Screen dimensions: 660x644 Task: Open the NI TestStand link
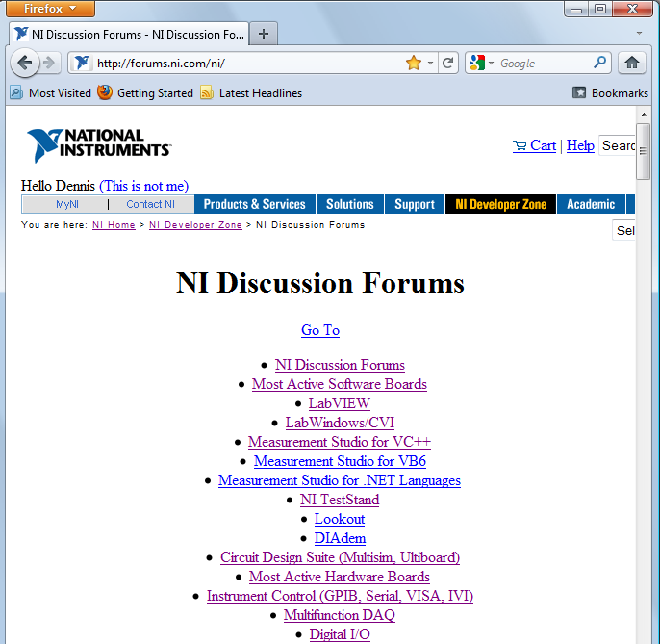point(340,500)
